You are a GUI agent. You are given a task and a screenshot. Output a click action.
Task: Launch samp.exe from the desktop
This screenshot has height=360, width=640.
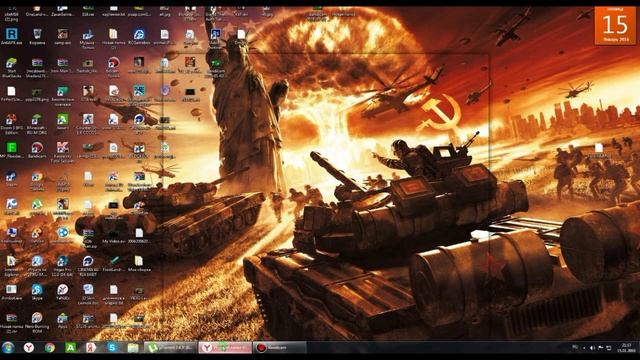click(62, 36)
